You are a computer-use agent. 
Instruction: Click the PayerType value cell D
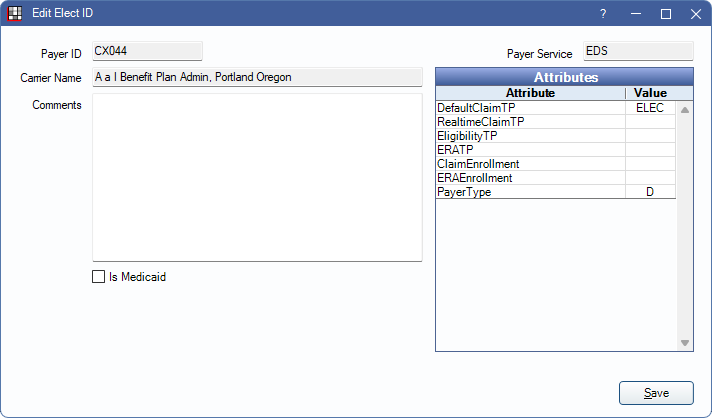click(650, 192)
